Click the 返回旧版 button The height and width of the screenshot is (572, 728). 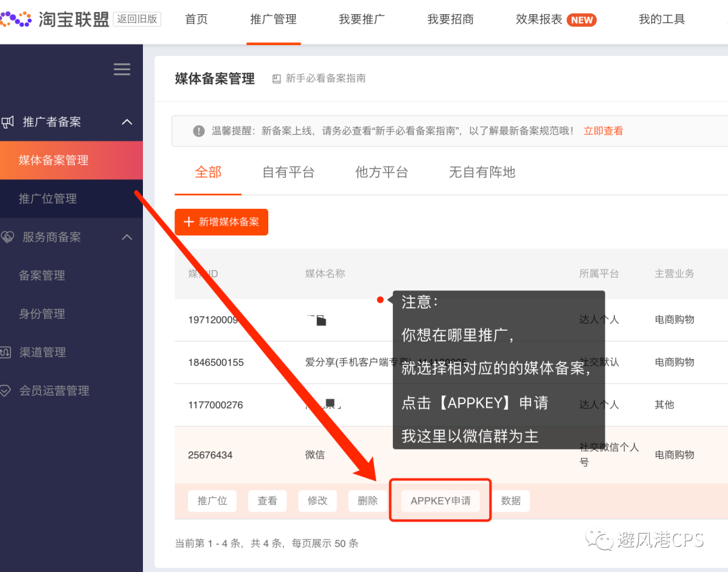coord(137,19)
